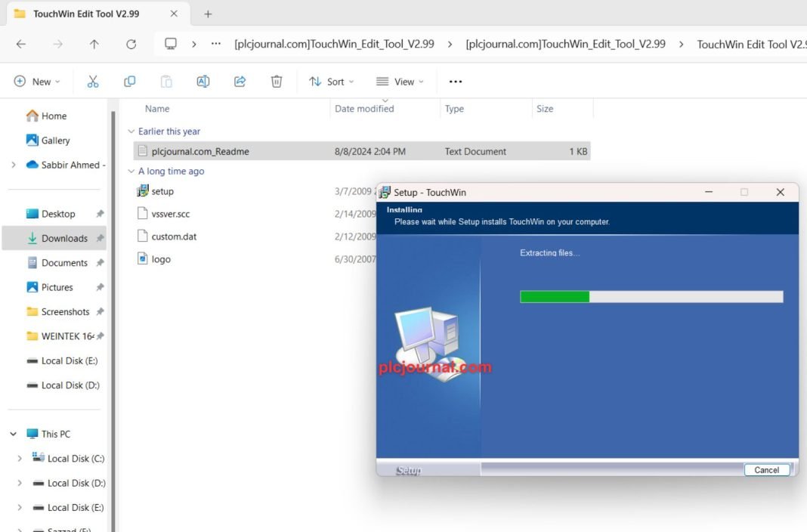Collapse the A long time ago group
The height and width of the screenshot is (532, 807).
click(x=131, y=171)
